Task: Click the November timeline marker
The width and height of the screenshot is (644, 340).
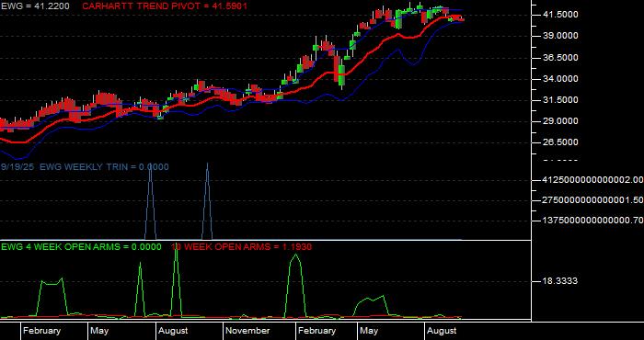Action: tap(247, 331)
